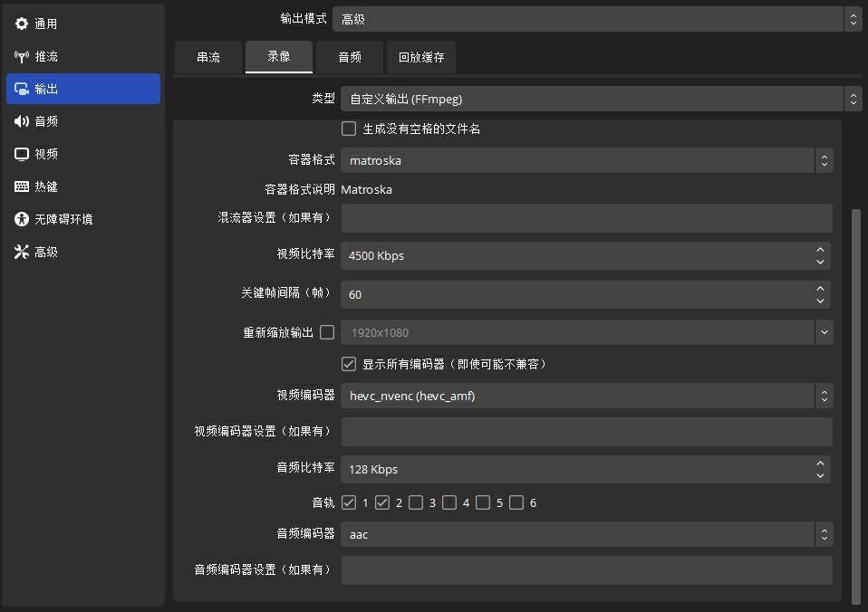This screenshot has height=612, width=868.
Task: Select the 推流 stream antenna icon
Action: (x=22, y=56)
